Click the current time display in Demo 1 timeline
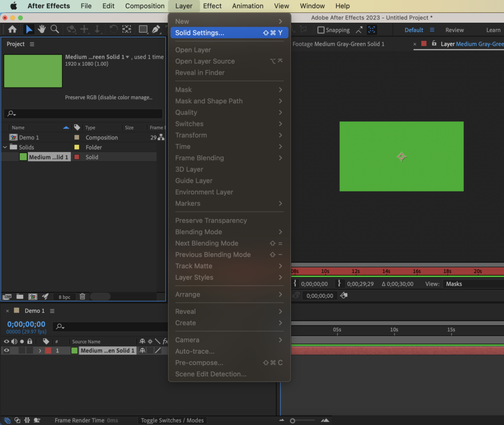 tap(26, 324)
